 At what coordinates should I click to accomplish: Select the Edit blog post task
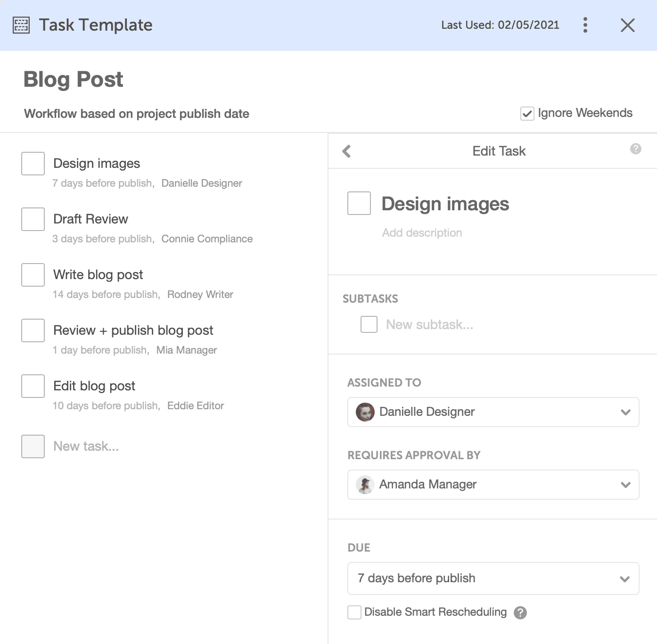93,386
